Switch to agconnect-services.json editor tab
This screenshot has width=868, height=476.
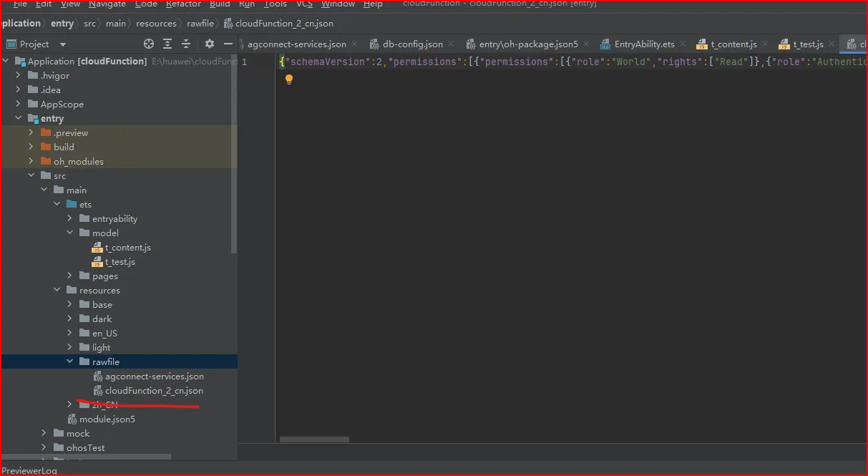pos(297,44)
